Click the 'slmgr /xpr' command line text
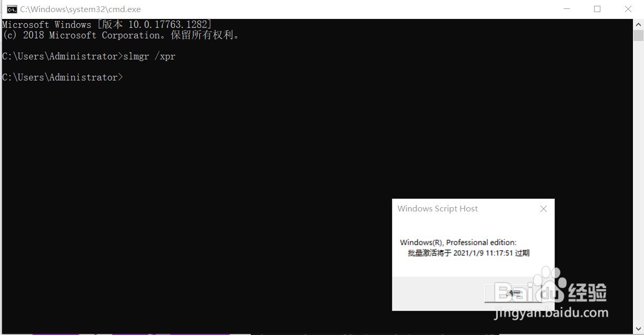The width and height of the screenshot is (644, 335). tap(149, 56)
